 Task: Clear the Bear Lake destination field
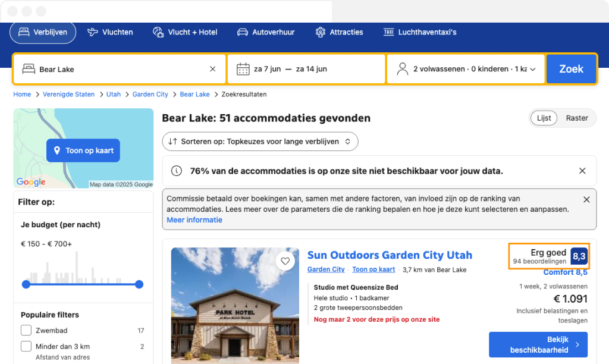[212, 69]
